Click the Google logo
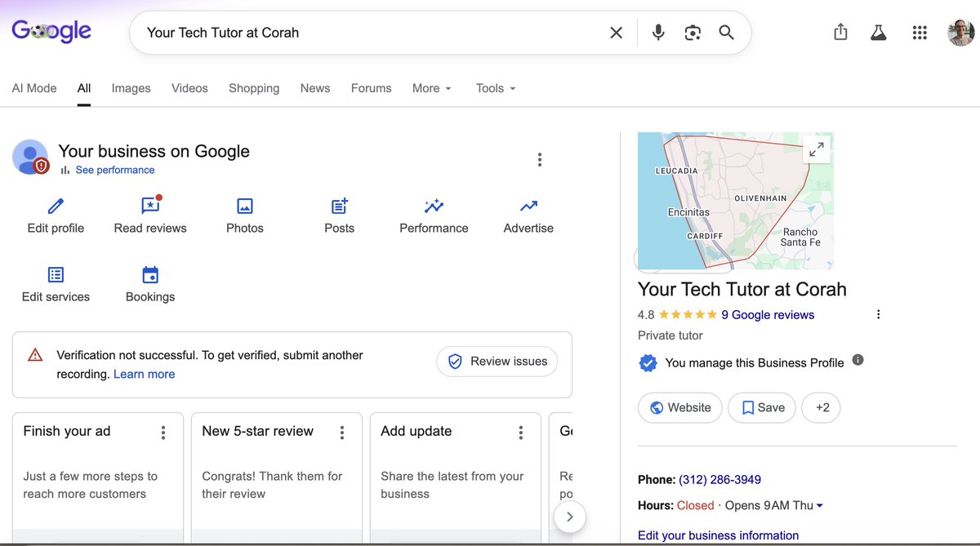The image size is (980, 546). tap(51, 32)
